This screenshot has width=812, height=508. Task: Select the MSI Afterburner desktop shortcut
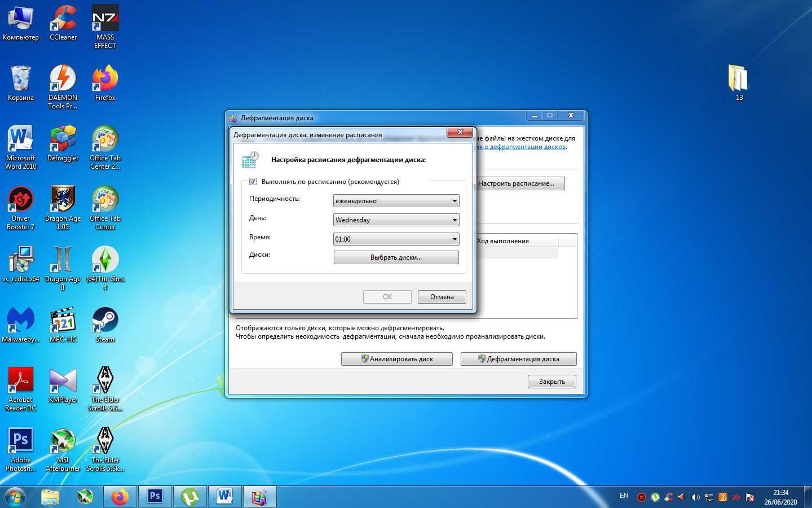pos(63,450)
